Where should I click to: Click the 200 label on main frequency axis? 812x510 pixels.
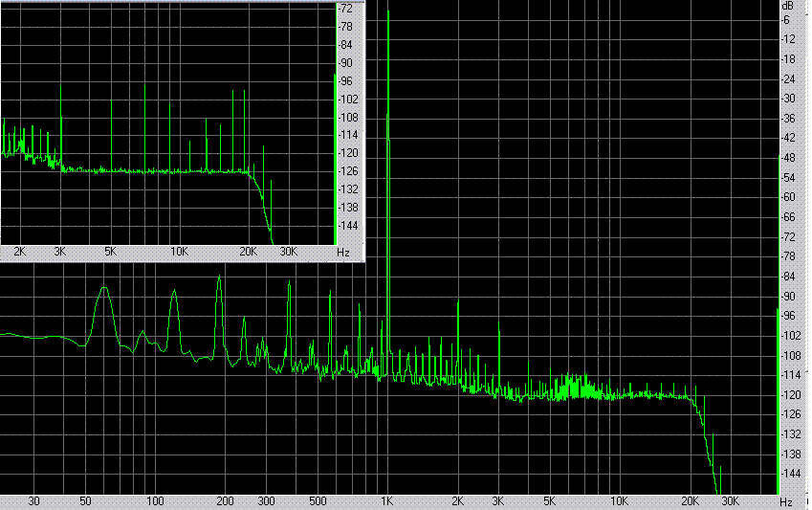(x=225, y=501)
